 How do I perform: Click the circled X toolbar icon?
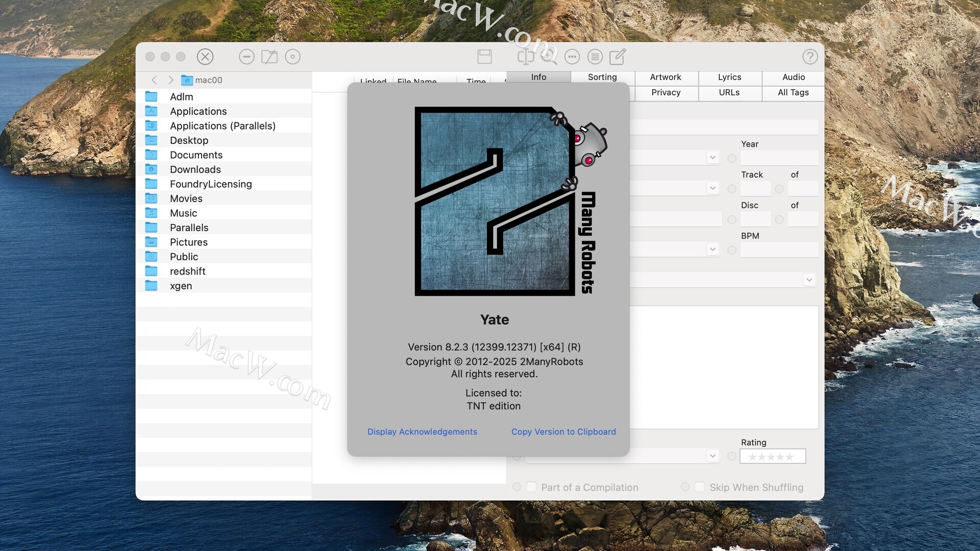205,57
